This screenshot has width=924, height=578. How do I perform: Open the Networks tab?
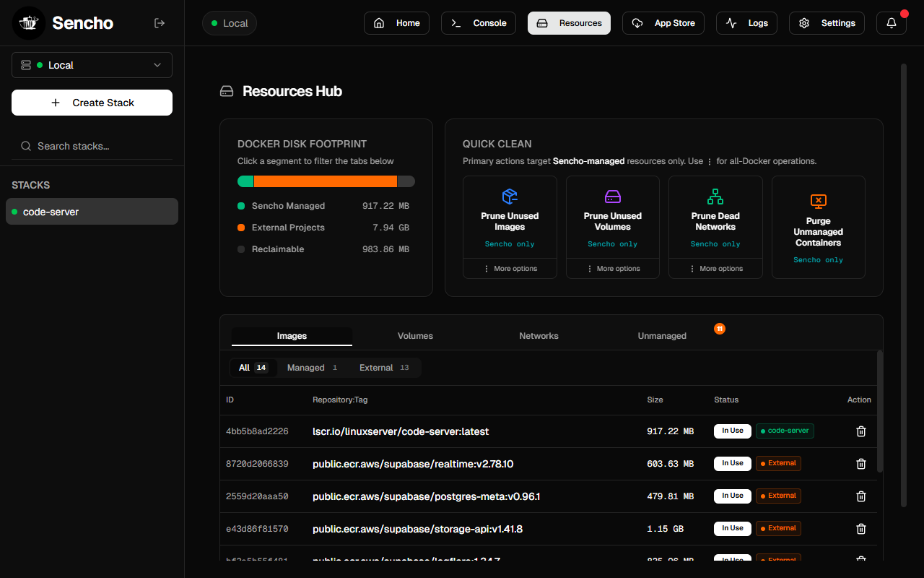pyautogui.click(x=539, y=336)
